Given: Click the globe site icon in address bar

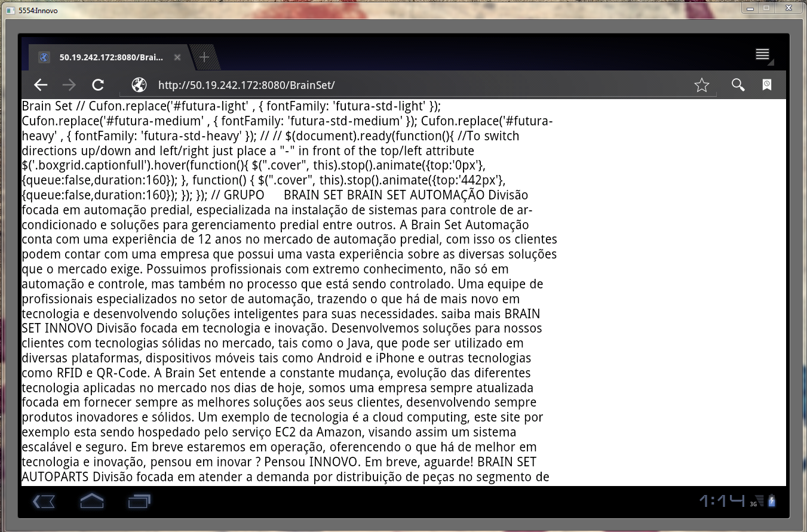Looking at the screenshot, I should pyautogui.click(x=139, y=85).
